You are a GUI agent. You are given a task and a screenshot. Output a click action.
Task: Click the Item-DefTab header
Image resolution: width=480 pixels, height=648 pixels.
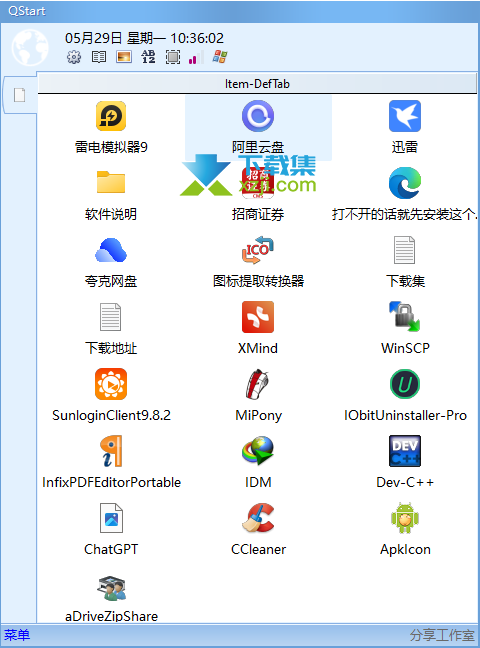point(257,84)
